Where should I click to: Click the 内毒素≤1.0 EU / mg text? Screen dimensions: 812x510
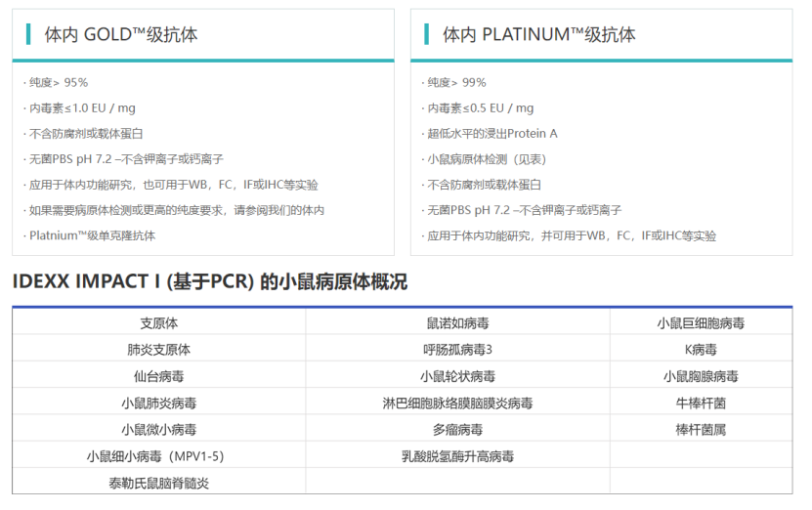82,108
